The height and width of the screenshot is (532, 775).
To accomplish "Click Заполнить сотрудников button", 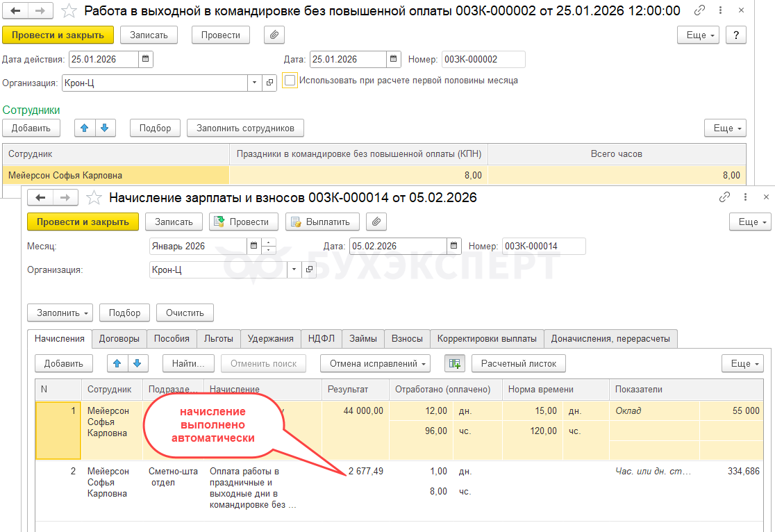I will [246, 128].
